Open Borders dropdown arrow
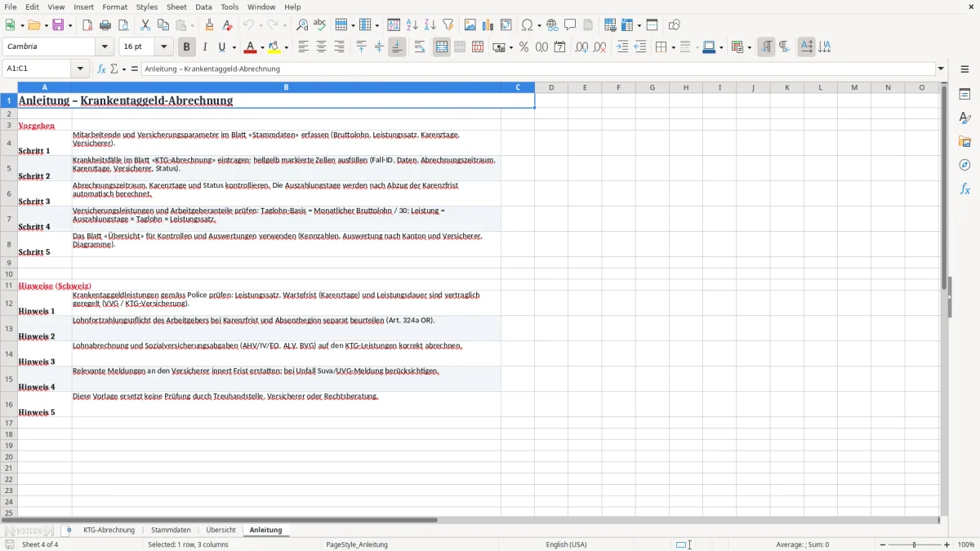The height and width of the screenshot is (551, 980). (673, 47)
